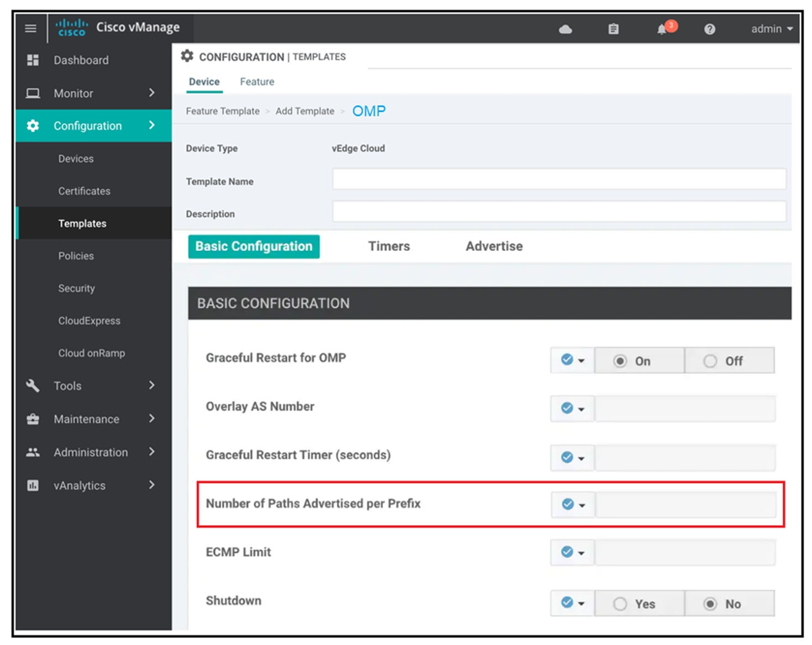Viewport: 812px width, 645px height.
Task: Open scope dropdown for Graceful Restart Timer
Action: 572,458
